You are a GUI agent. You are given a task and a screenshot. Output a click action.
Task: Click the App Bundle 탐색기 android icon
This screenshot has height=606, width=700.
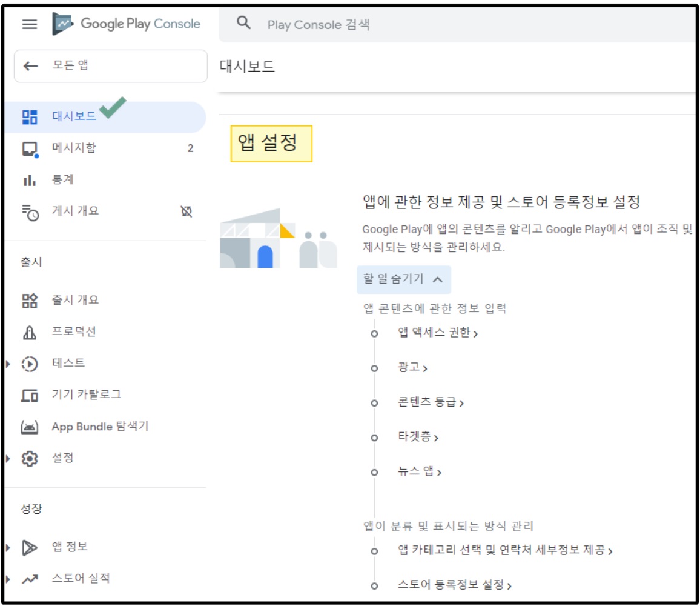[x=30, y=427]
